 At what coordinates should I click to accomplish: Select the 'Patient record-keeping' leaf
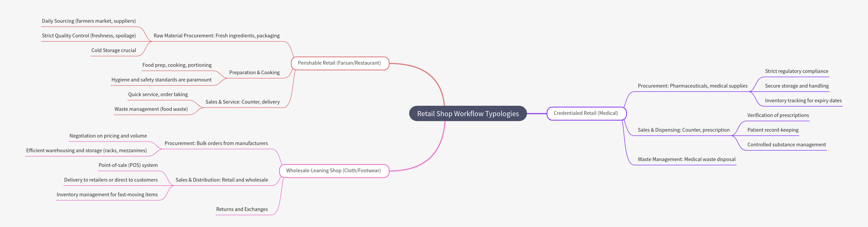click(773, 130)
